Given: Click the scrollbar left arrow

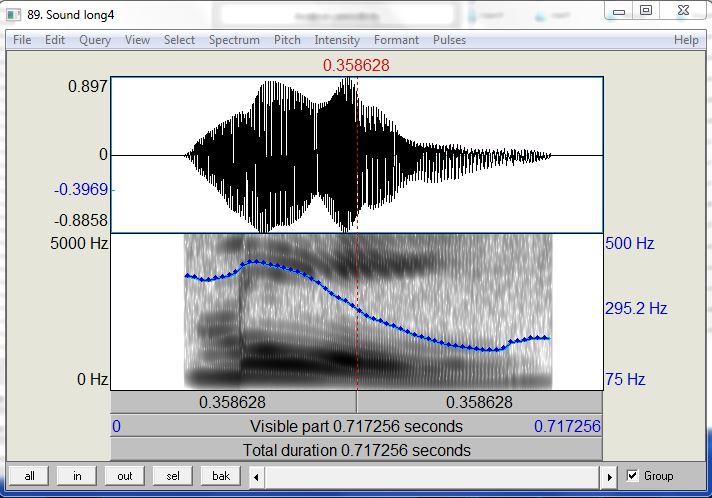Looking at the screenshot, I should pyautogui.click(x=256, y=477).
